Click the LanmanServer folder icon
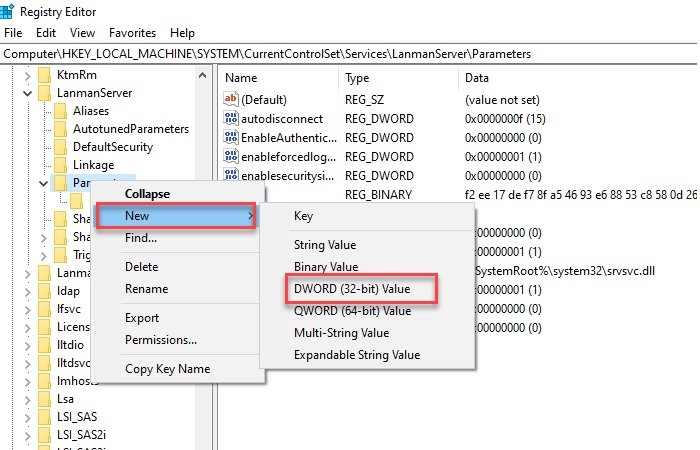700x450 pixels. pyautogui.click(x=44, y=93)
